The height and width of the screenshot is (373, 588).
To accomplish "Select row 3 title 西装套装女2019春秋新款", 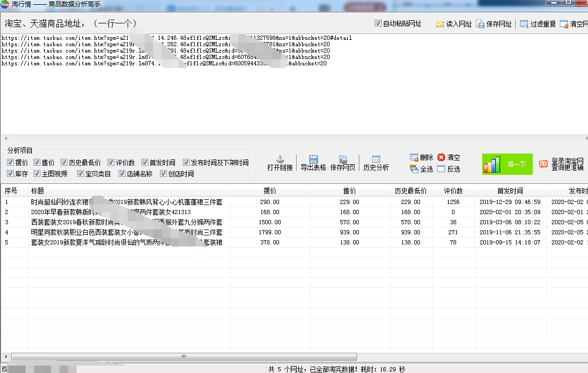I will coord(127,222).
